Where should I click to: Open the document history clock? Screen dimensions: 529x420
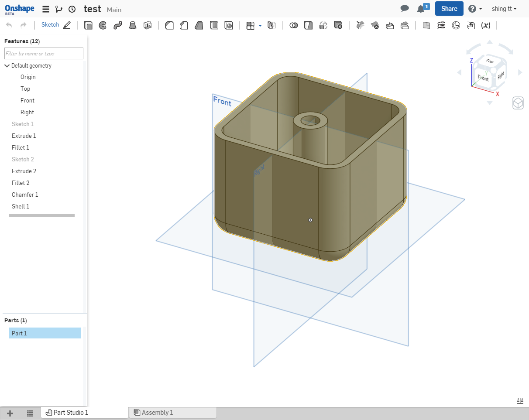pyautogui.click(x=72, y=9)
